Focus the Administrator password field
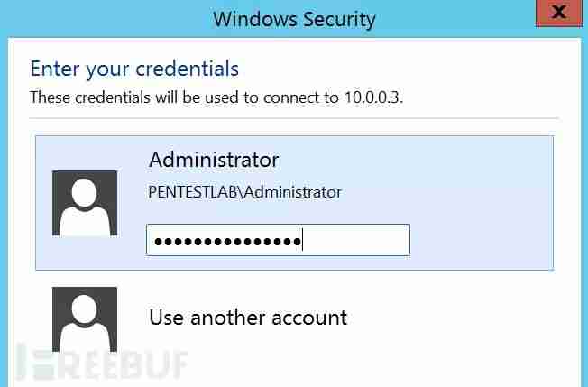Screen dimensions: 588x387 pos(278,240)
